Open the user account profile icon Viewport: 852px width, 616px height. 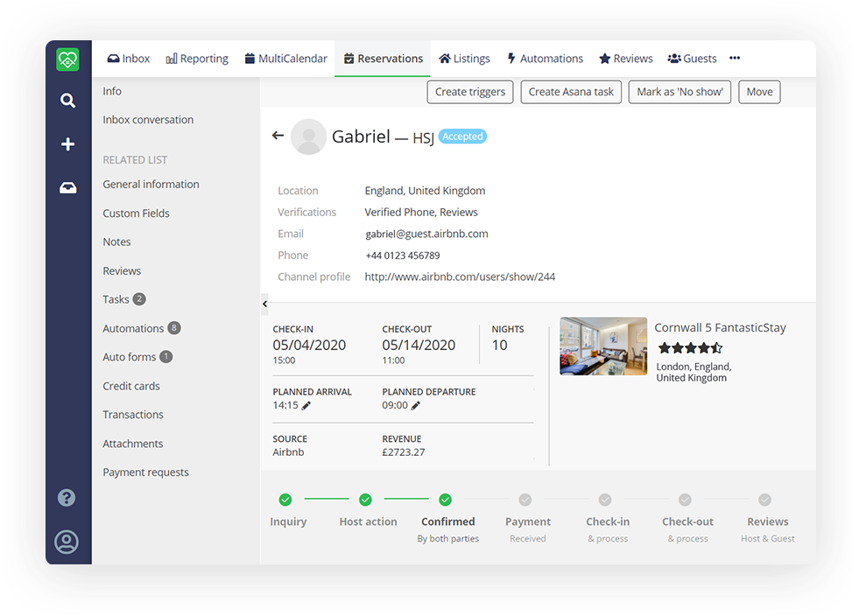pyautogui.click(x=67, y=542)
